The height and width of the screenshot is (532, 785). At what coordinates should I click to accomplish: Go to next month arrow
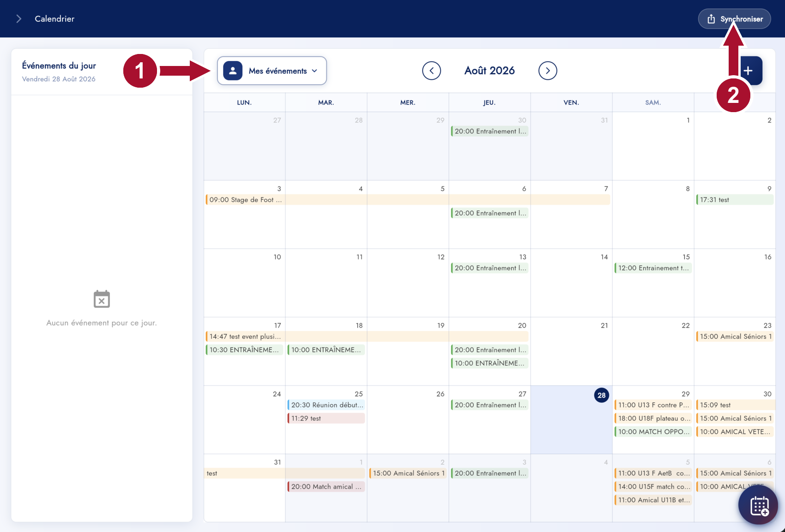[x=548, y=71]
